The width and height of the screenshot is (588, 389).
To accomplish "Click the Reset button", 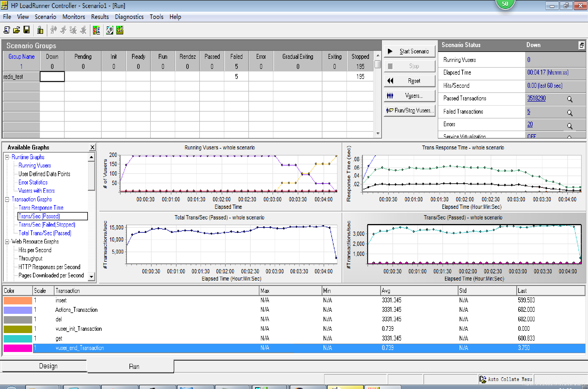I will [409, 81].
